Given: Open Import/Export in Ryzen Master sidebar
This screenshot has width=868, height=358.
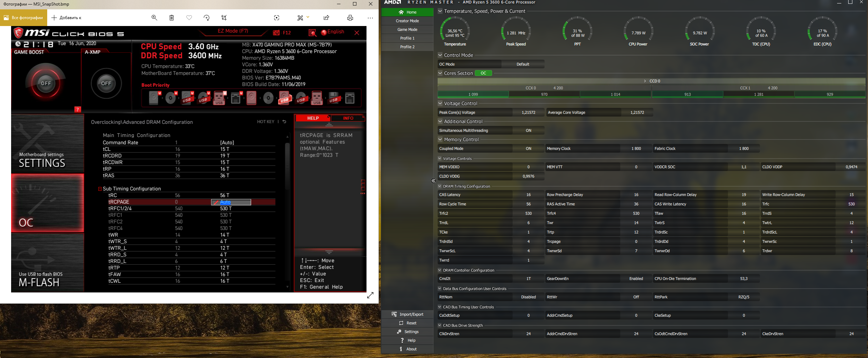Looking at the screenshot, I should tap(407, 314).
